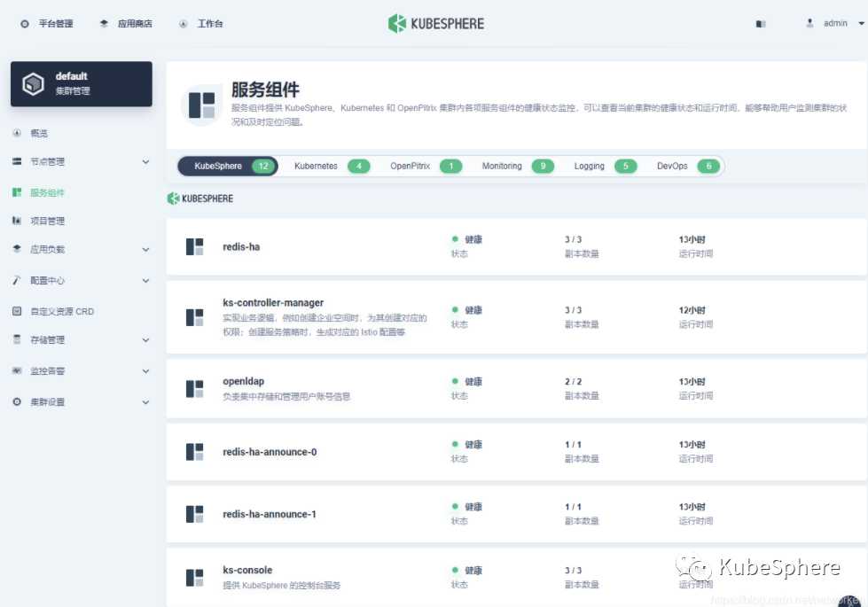
Task: Open the ks-console service component
Action: [194, 576]
